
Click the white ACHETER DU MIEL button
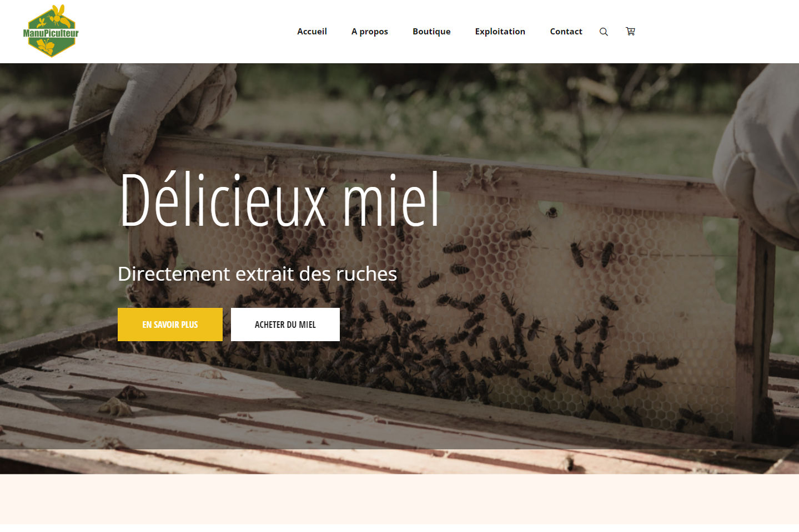point(285,325)
